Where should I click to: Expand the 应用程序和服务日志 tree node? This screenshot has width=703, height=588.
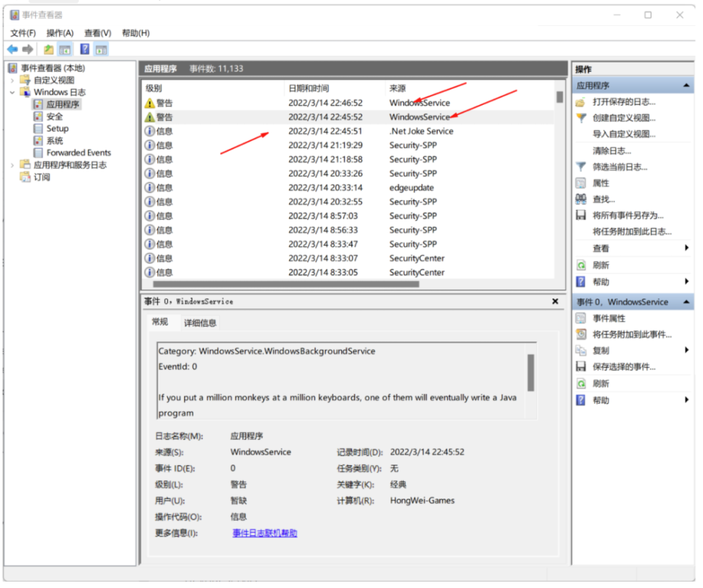coord(12,165)
